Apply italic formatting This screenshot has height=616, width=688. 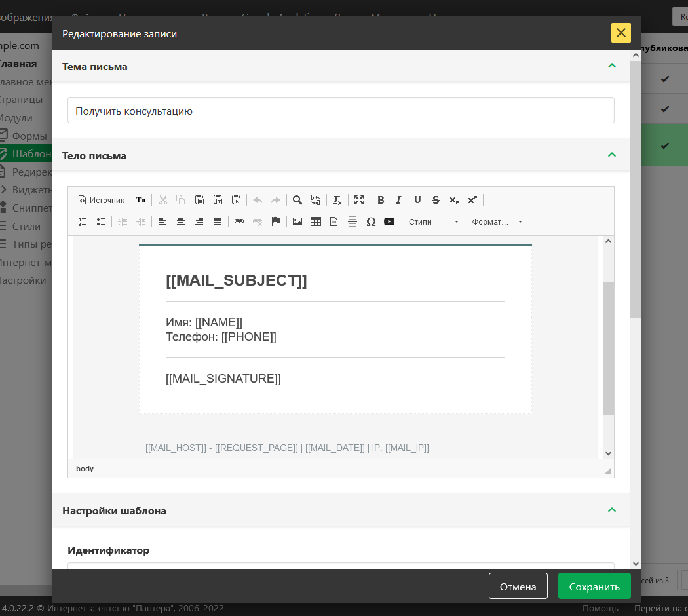click(398, 200)
